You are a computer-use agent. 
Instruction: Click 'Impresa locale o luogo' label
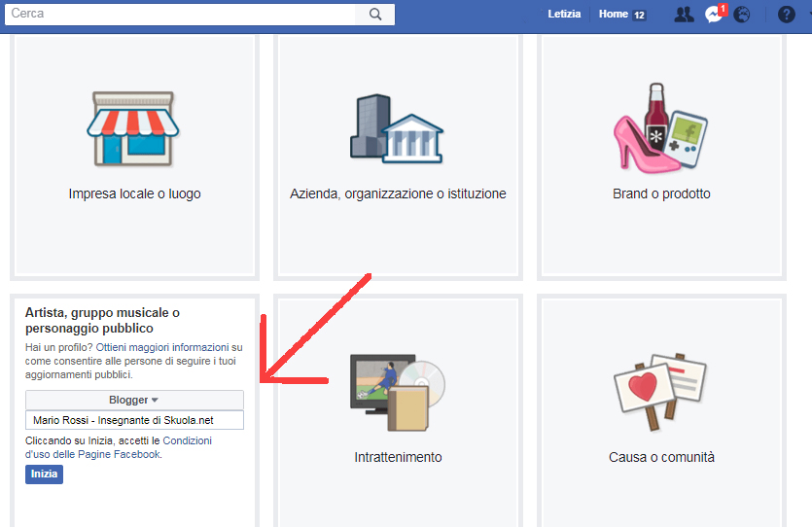(134, 193)
